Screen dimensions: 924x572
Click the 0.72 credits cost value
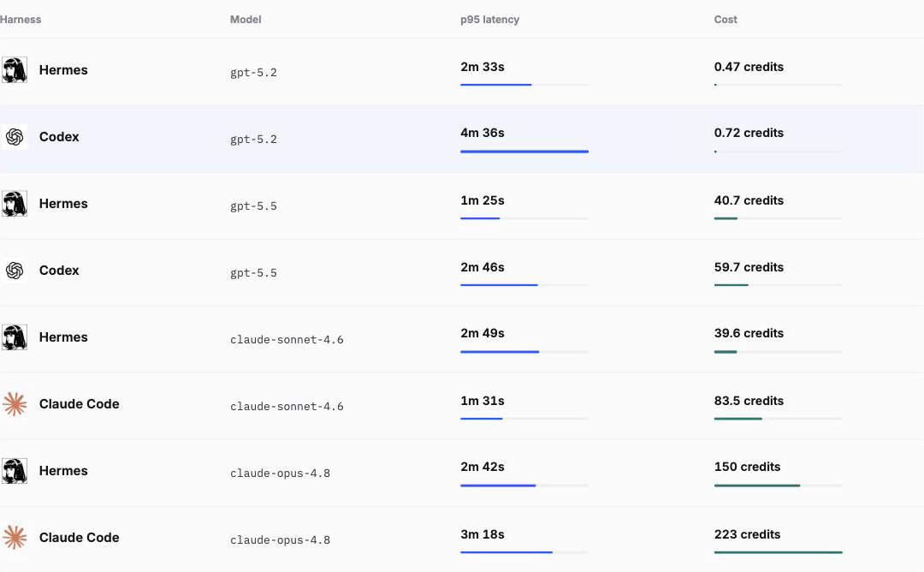[x=749, y=133]
